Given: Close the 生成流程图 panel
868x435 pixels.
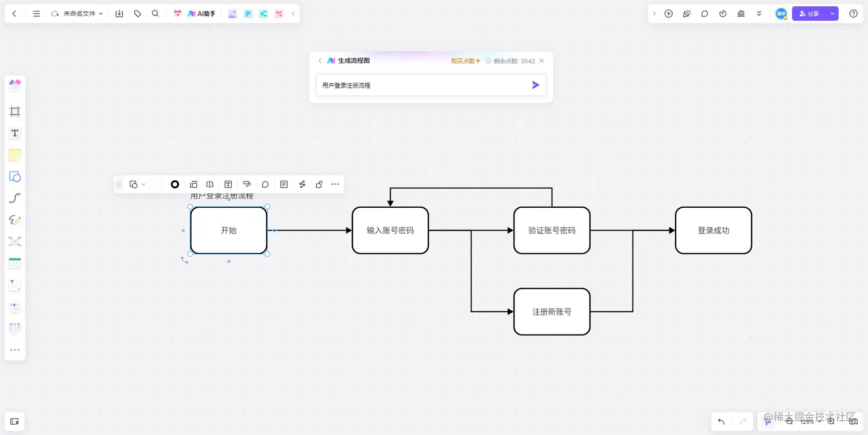Looking at the screenshot, I should click(541, 60).
